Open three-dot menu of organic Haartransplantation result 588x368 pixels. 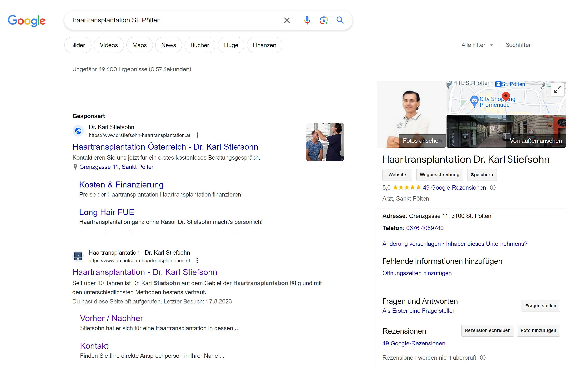[x=197, y=261]
